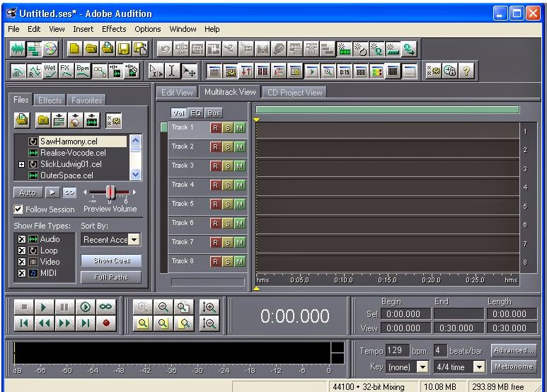Screen dimensions: 547x392
Task: Click the CD Project View toolbar icon
Action: pyautogui.click(x=50, y=49)
